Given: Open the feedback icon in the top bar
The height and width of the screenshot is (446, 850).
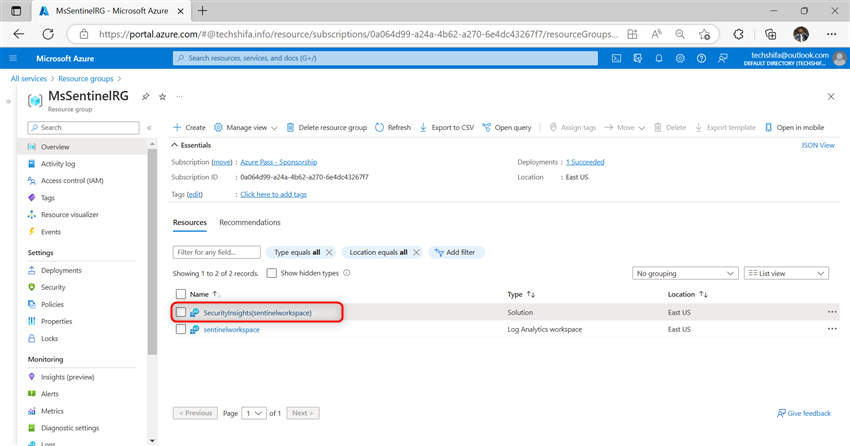Looking at the screenshot, I should [x=723, y=58].
